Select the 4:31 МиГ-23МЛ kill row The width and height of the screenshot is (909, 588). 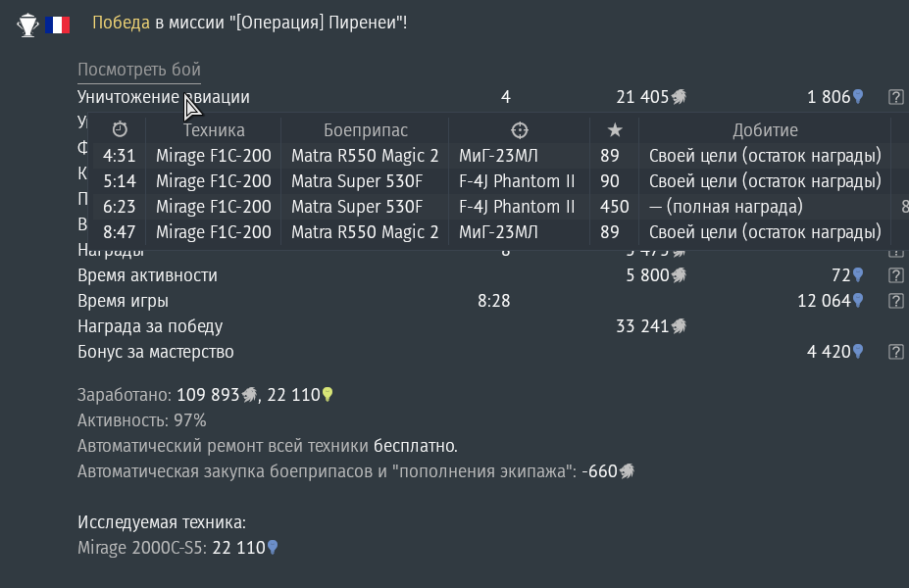(x=491, y=156)
